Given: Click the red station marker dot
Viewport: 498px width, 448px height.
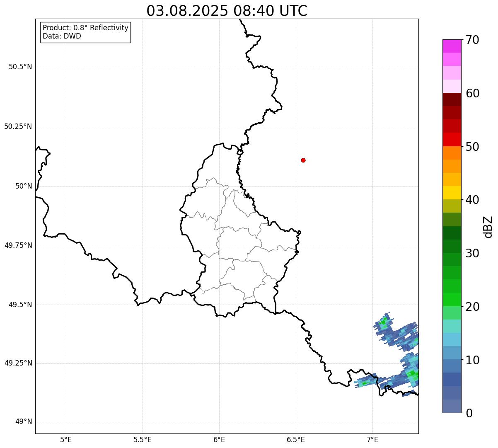Looking at the screenshot, I should pyautogui.click(x=303, y=160).
